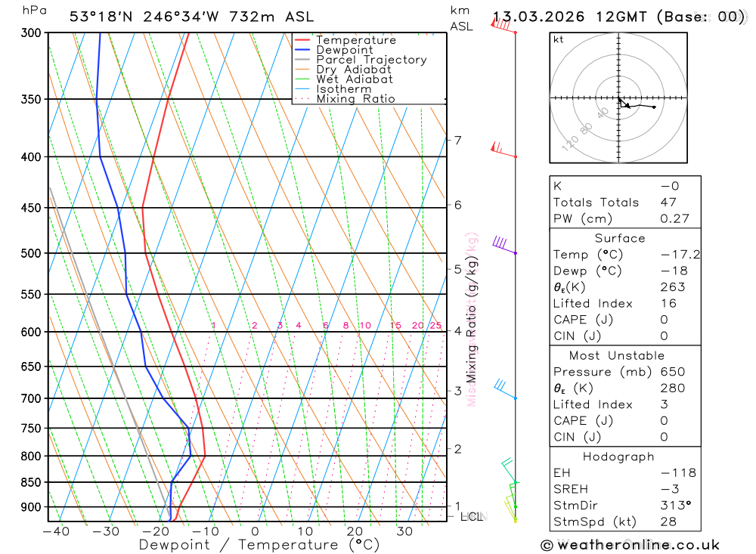Click the station coordinates 53°18'N 246°34'W
Image resolution: width=756 pixels, height=554 pixels.
pyautogui.click(x=144, y=17)
